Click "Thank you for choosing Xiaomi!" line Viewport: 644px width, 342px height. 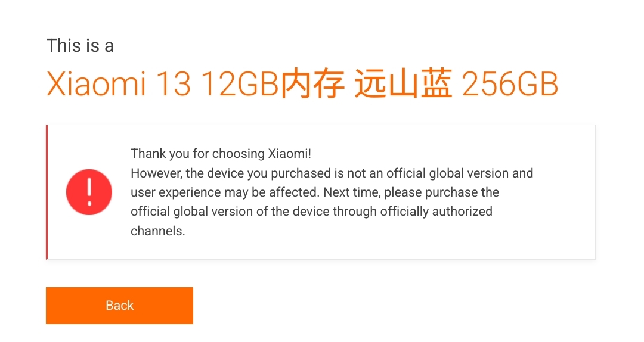(221, 154)
